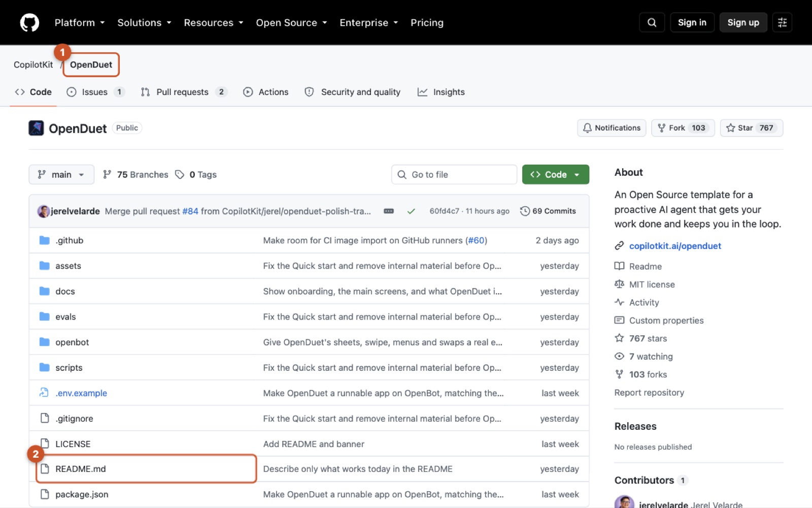Click the CopilotKit owner breadcrumb
812x508 pixels.
click(33, 65)
